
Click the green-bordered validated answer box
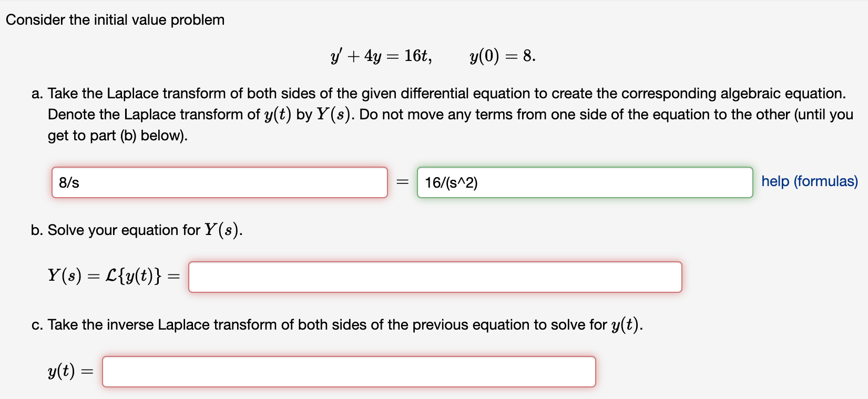584,182
